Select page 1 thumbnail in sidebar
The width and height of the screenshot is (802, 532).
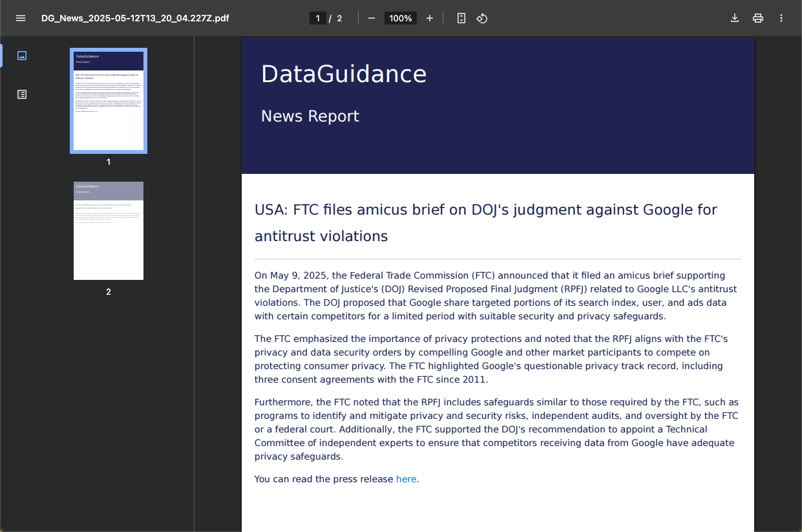tap(108, 100)
